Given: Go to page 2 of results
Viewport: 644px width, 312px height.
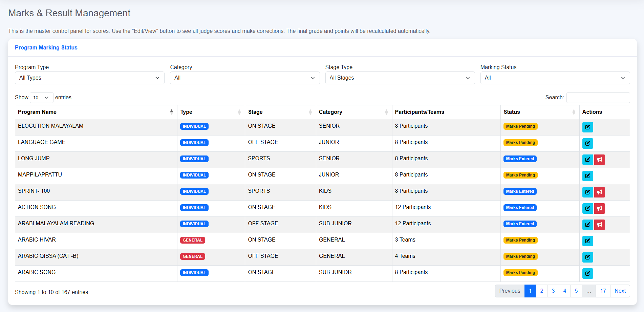Looking at the screenshot, I should point(542,291).
